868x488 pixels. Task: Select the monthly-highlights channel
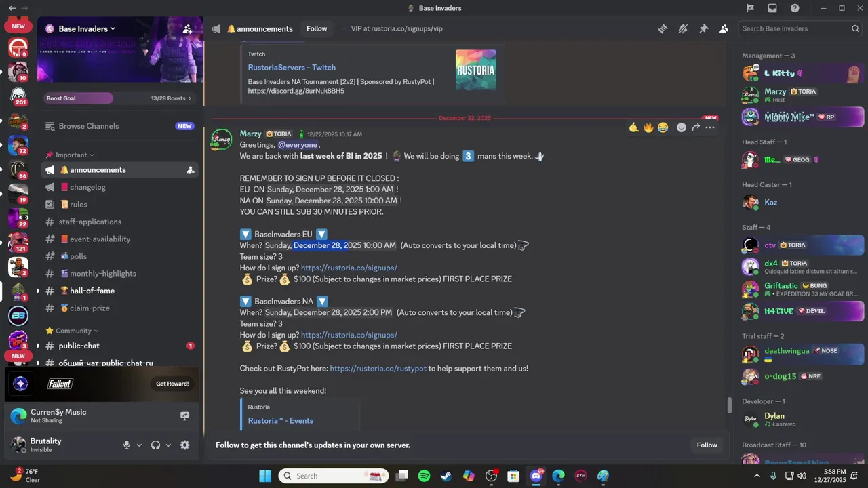119,274
